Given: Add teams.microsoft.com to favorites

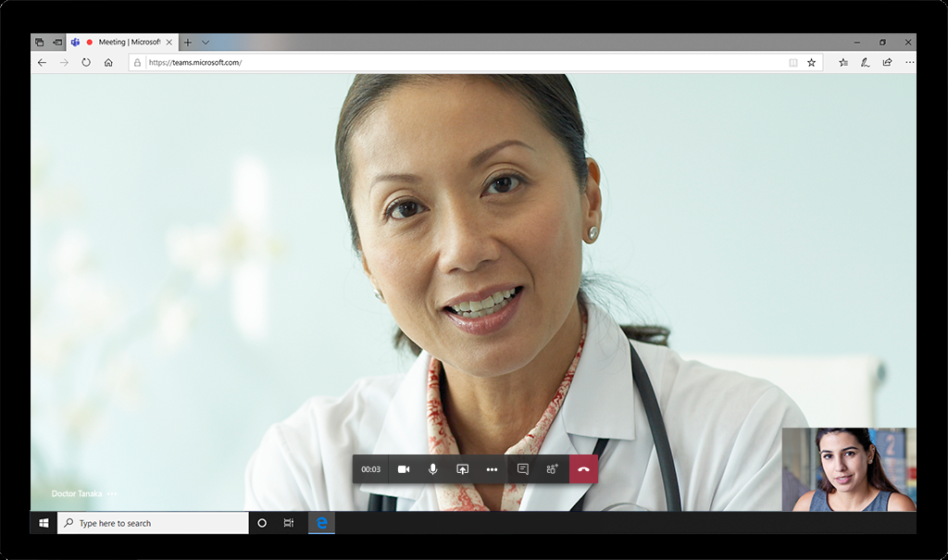Looking at the screenshot, I should (812, 62).
